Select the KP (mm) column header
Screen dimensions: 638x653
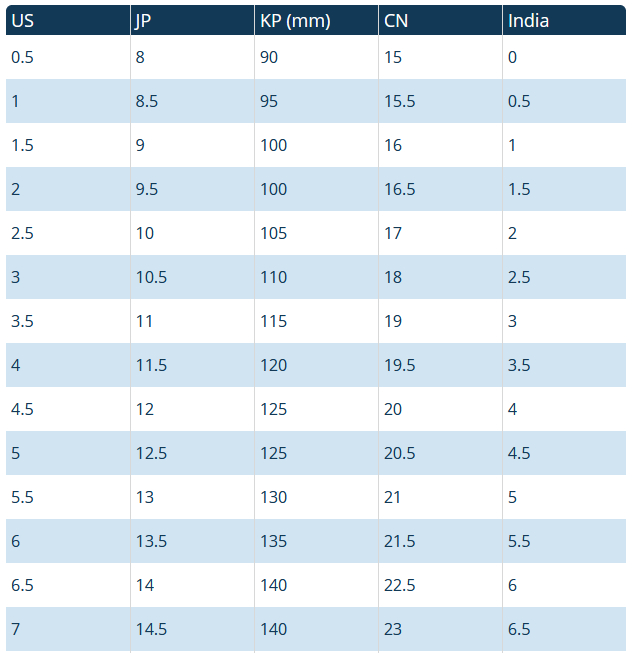click(x=294, y=20)
